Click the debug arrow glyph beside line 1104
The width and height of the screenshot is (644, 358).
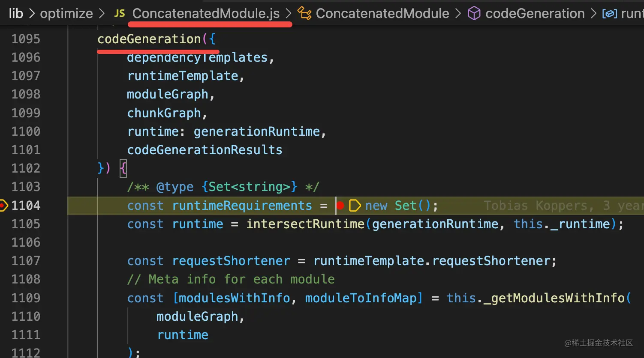click(x=3, y=206)
